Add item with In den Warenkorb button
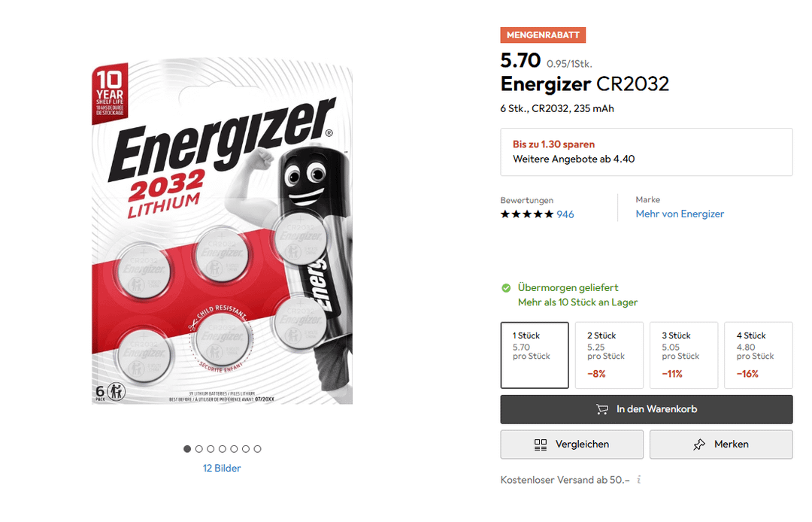The width and height of the screenshot is (812, 522). [647, 410]
